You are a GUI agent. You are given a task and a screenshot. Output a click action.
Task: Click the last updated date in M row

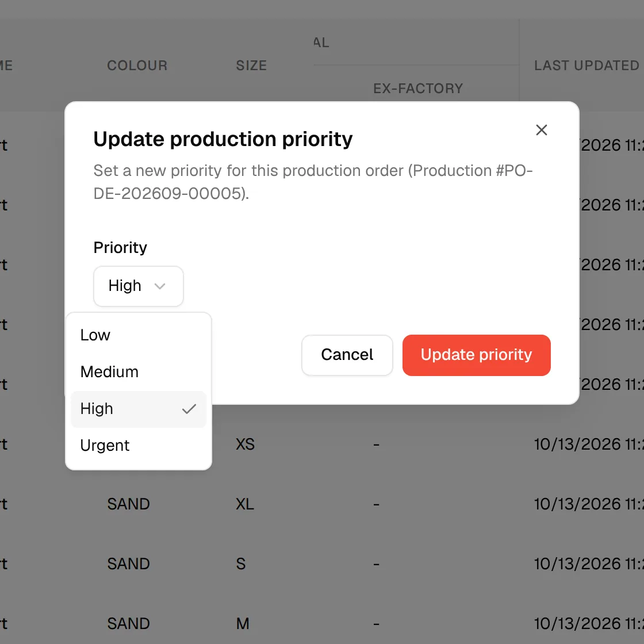[589, 624]
